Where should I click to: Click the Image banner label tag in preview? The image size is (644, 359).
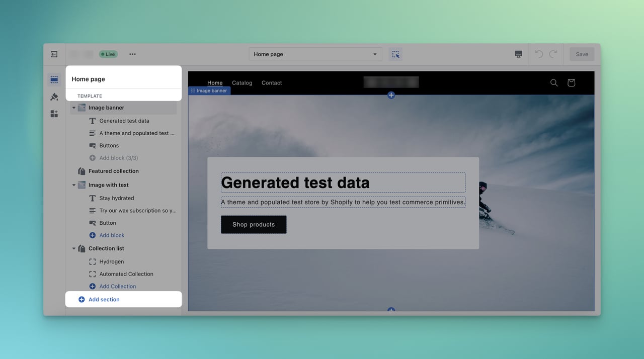[209, 91]
